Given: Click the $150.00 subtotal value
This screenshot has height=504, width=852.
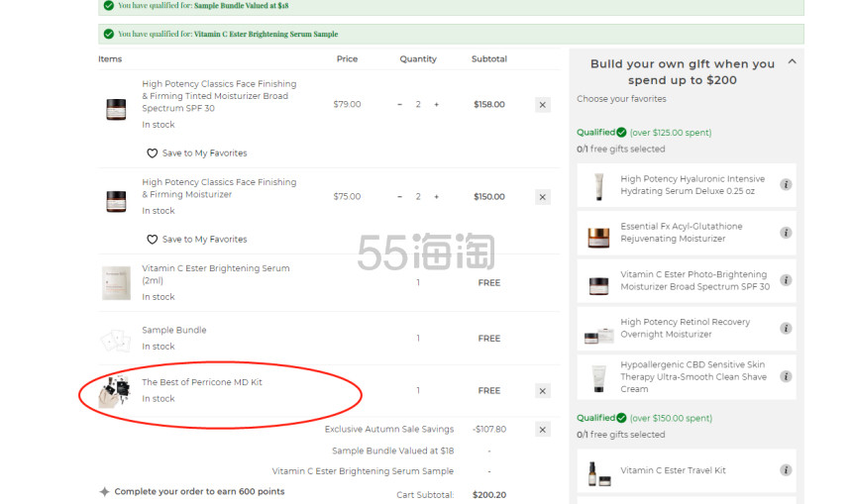Looking at the screenshot, I should [x=489, y=197].
